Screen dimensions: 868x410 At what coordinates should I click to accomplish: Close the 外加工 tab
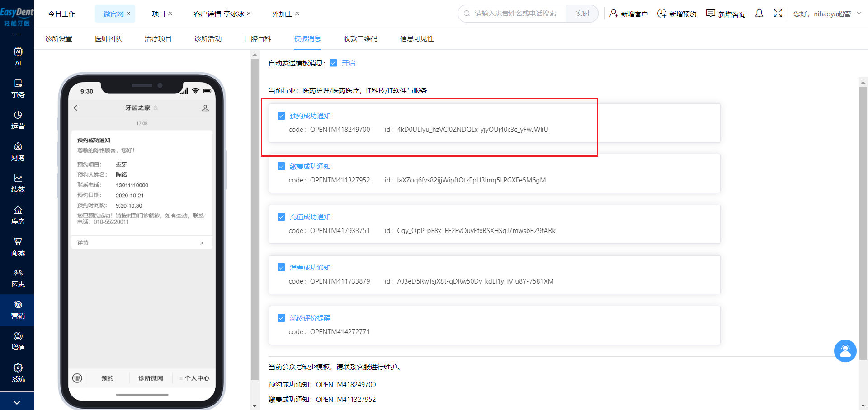(297, 14)
